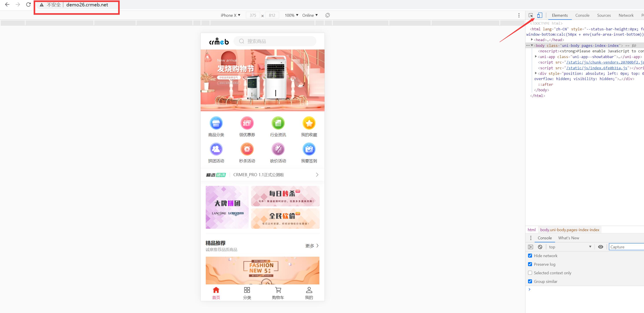Toggle Hide network checkbox in DevTools
Image resolution: width=644 pixels, height=313 pixels.
pyautogui.click(x=530, y=256)
